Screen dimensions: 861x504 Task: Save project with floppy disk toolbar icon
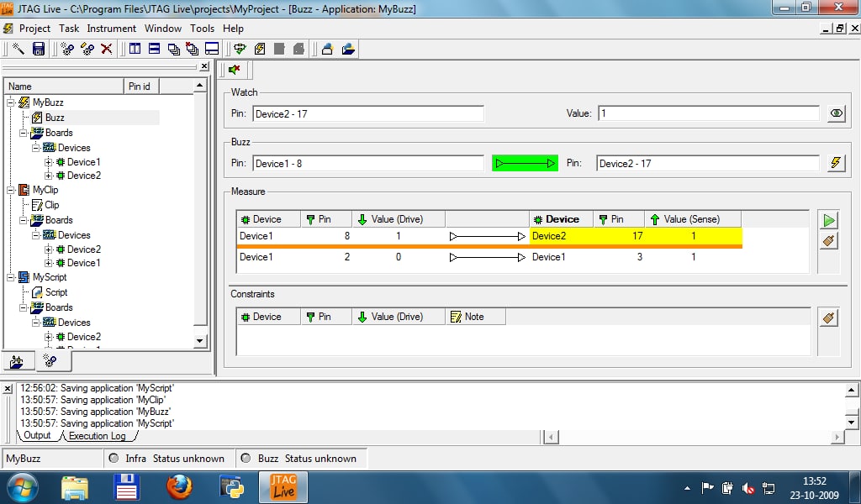(x=39, y=49)
